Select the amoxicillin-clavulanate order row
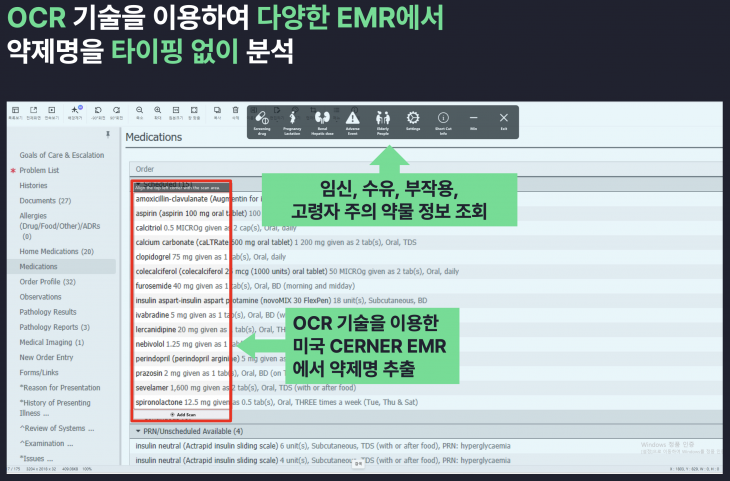Viewport: 730px width, 481px height. tap(426, 199)
